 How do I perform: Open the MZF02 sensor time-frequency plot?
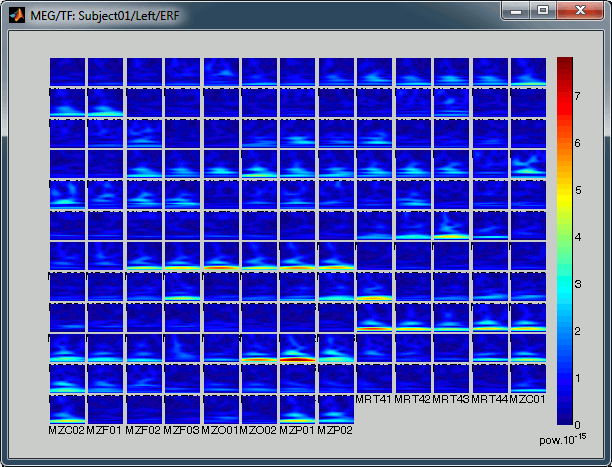point(144,408)
